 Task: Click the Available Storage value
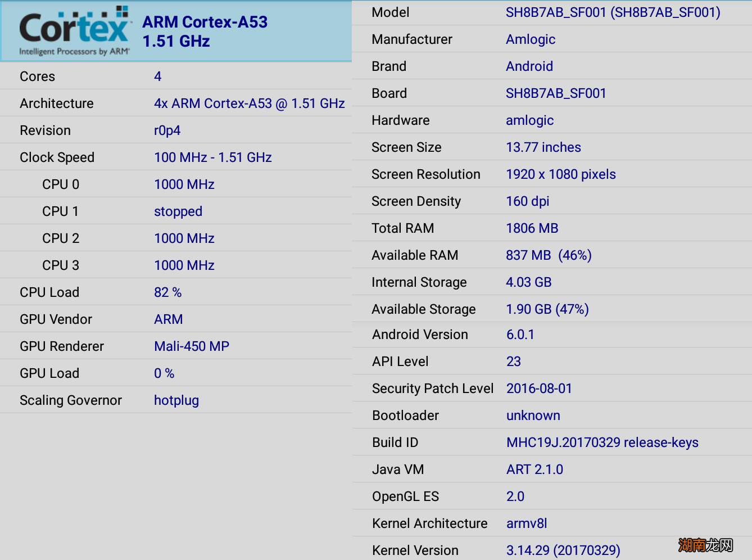547,309
